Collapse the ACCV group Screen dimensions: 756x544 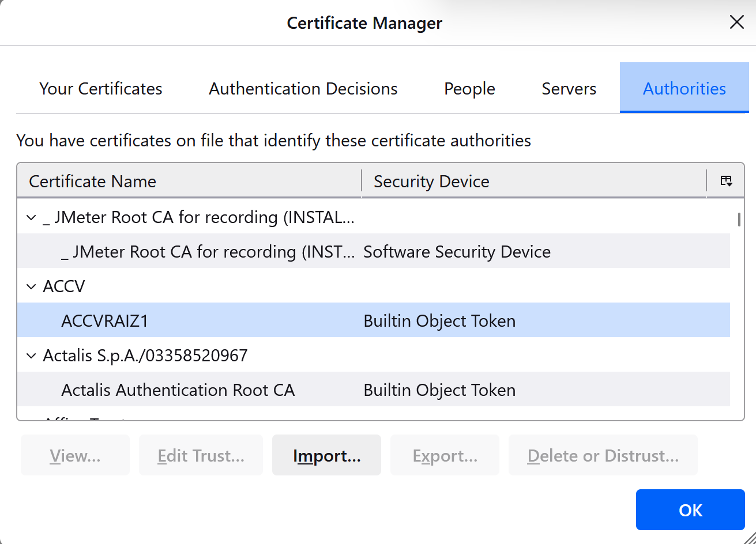tap(31, 287)
